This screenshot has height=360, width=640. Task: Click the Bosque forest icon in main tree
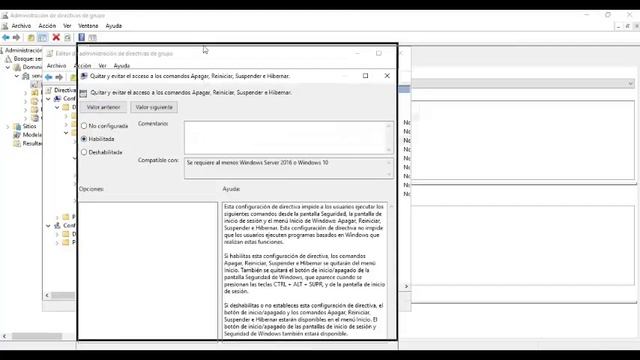point(8,59)
